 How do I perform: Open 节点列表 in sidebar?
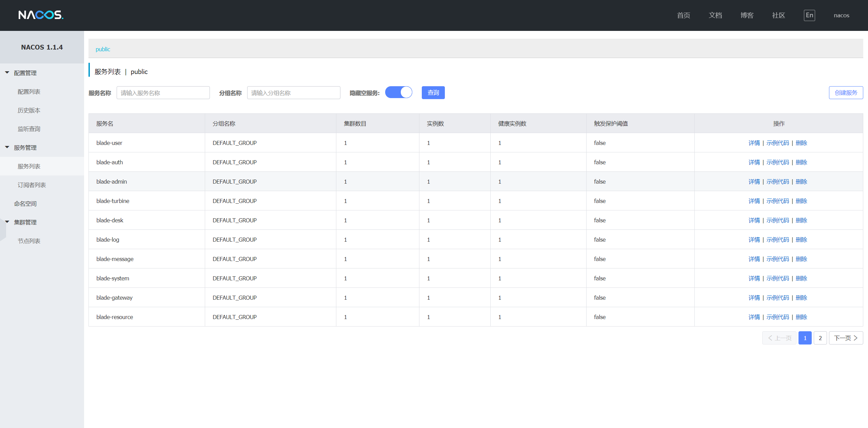(29, 241)
